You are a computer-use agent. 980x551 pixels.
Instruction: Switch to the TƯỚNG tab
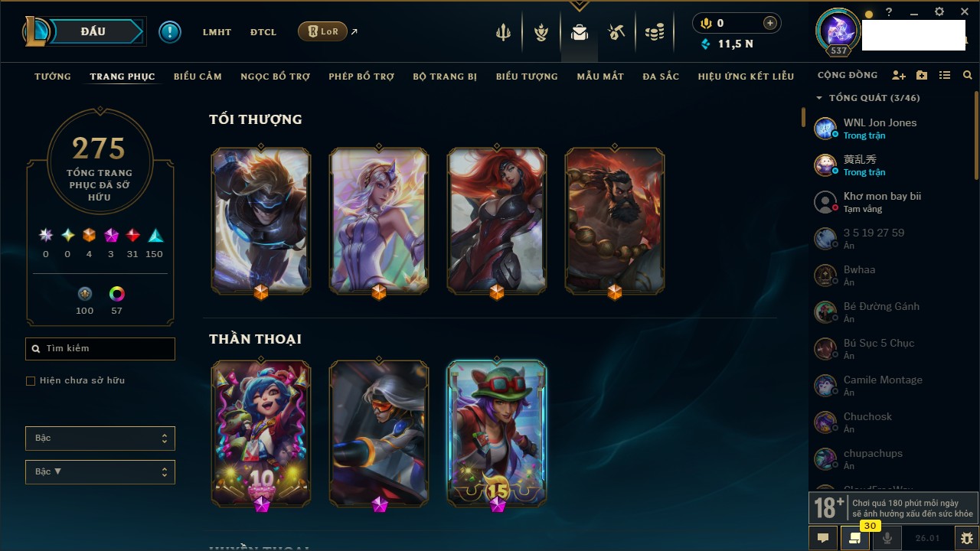point(53,77)
